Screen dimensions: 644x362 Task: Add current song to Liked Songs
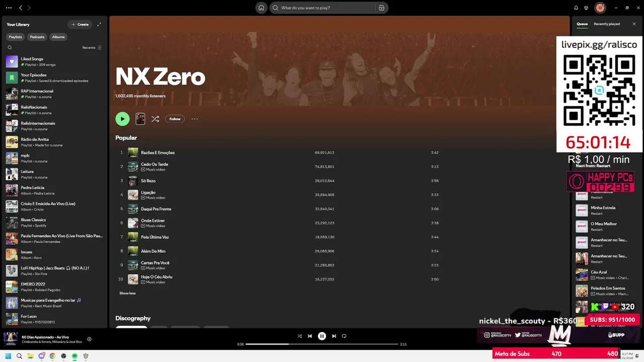point(89,339)
